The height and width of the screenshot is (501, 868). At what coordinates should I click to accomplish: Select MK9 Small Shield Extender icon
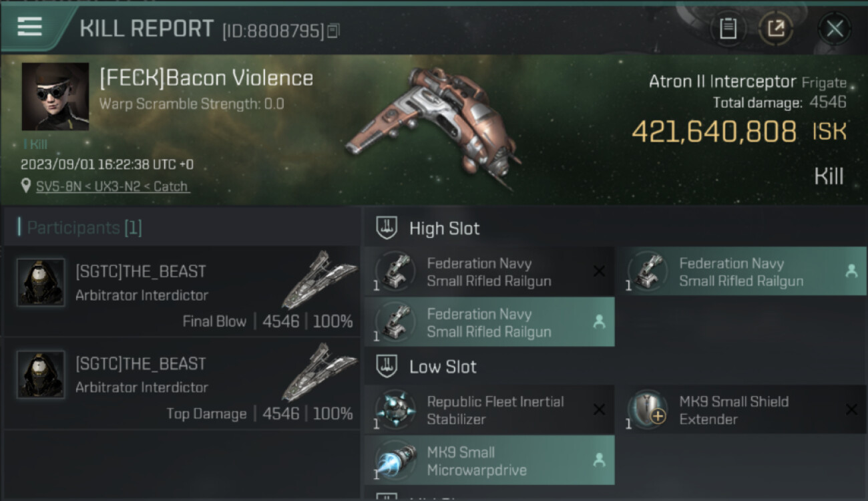pyautogui.click(x=648, y=409)
